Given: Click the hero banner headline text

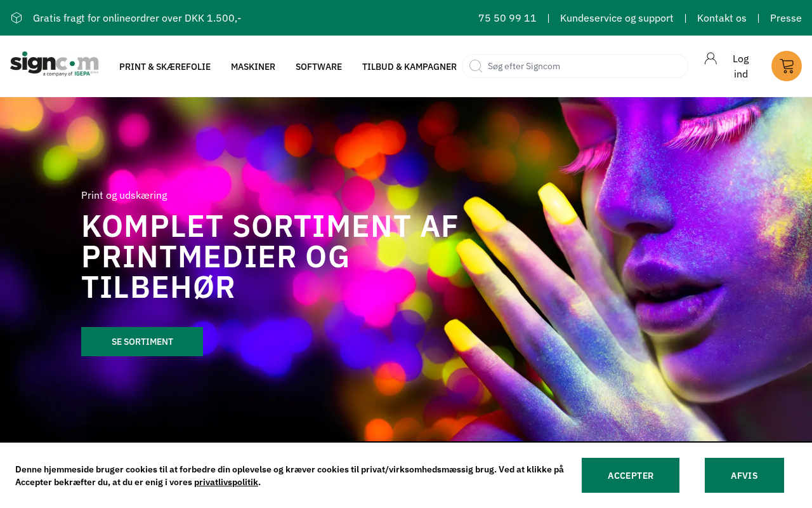Looking at the screenshot, I should click(x=270, y=257).
